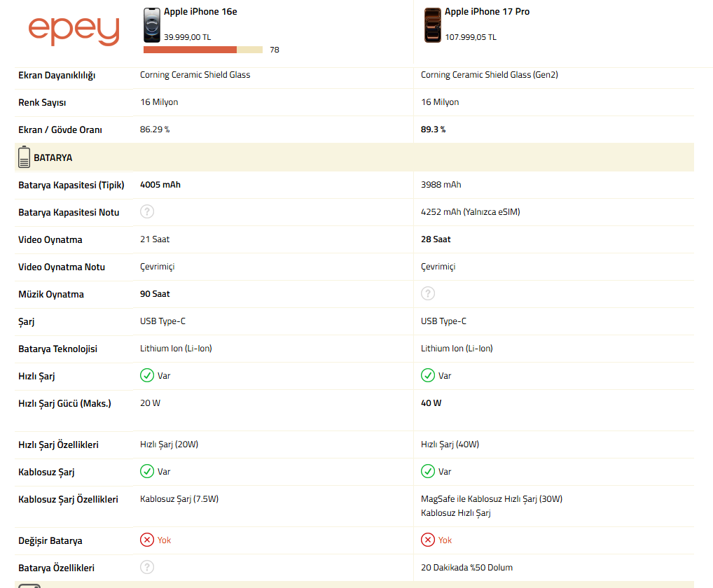713x588 pixels.
Task: Click the BATARYA section header text
Action: point(53,157)
